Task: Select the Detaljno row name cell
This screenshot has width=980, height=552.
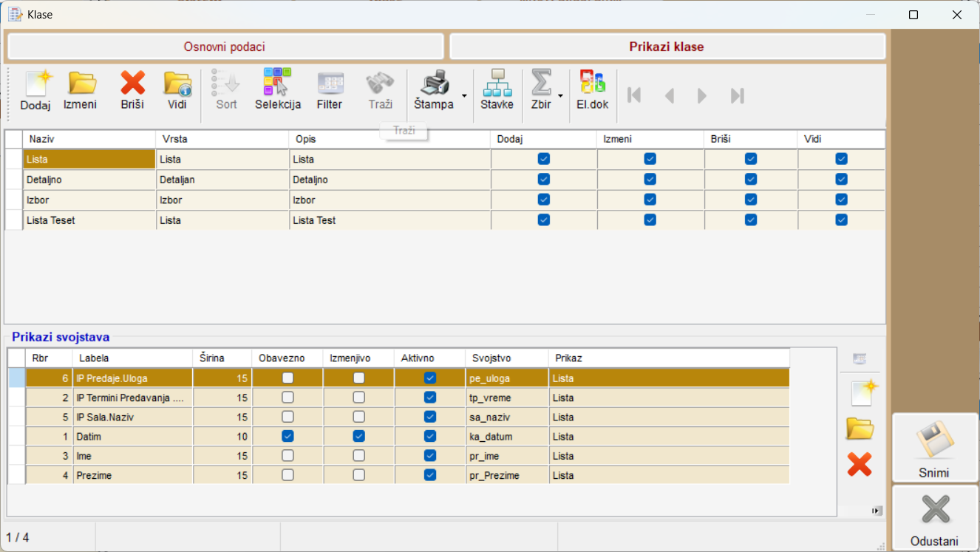Action: point(89,180)
